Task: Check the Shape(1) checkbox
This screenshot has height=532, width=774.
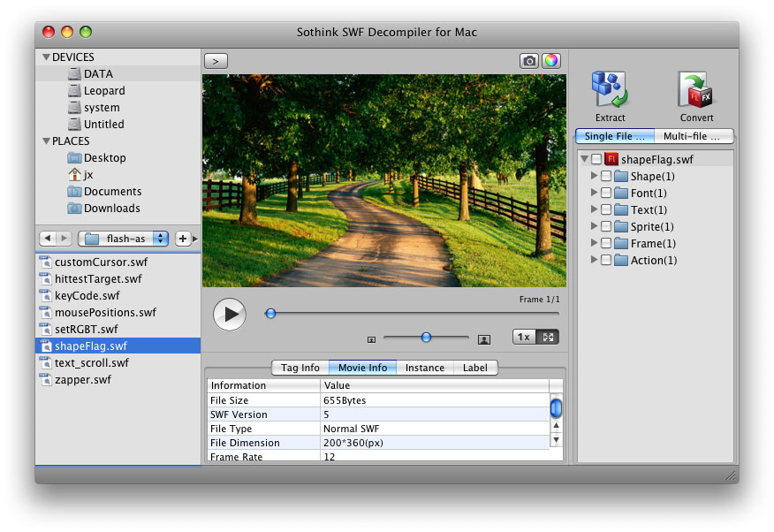Action: pyautogui.click(x=606, y=176)
